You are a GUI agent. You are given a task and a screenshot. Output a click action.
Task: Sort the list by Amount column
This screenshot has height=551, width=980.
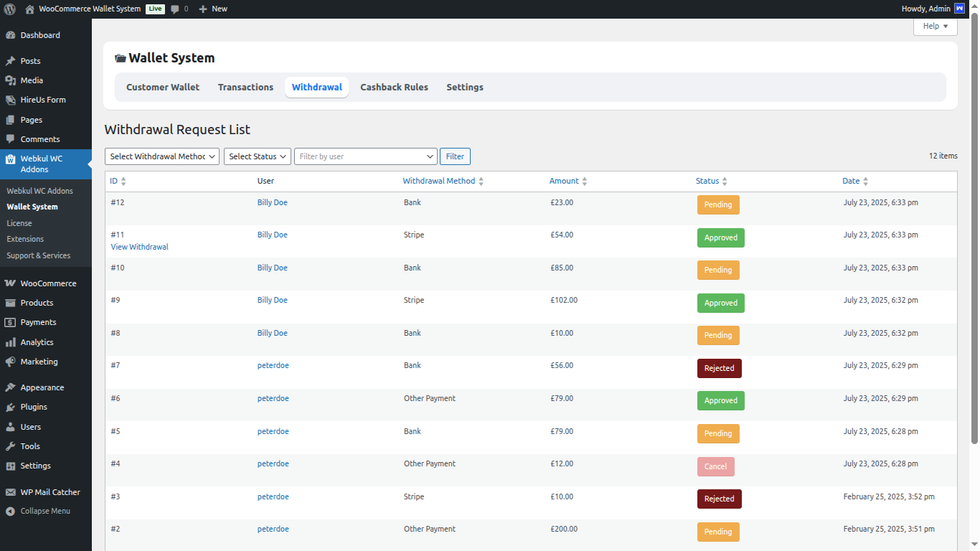(568, 181)
